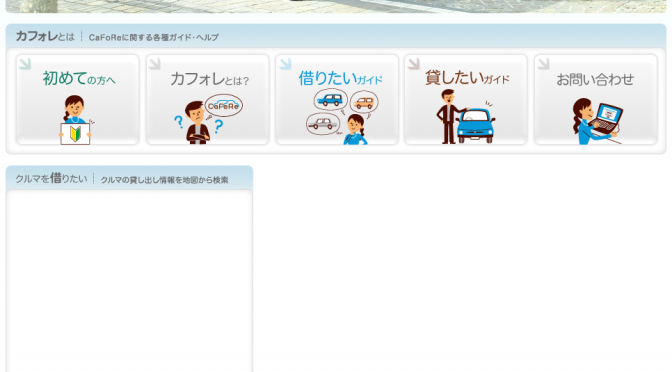Click the orange car thought bubble
This screenshot has height=372, width=672.
click(x=364, y=102)
